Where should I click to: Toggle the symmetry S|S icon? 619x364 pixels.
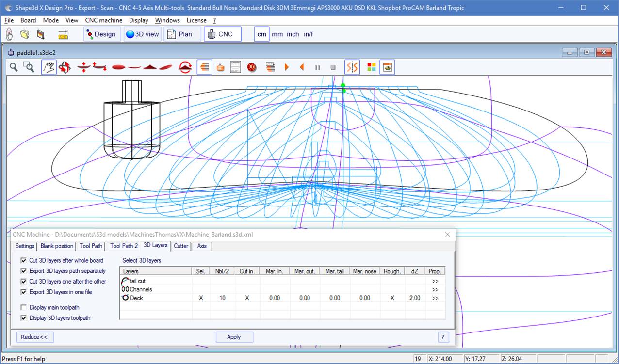(352, 67)
